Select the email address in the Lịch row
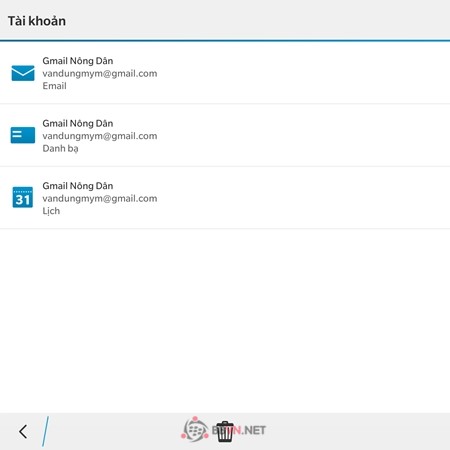 click(x=100, y=198)
